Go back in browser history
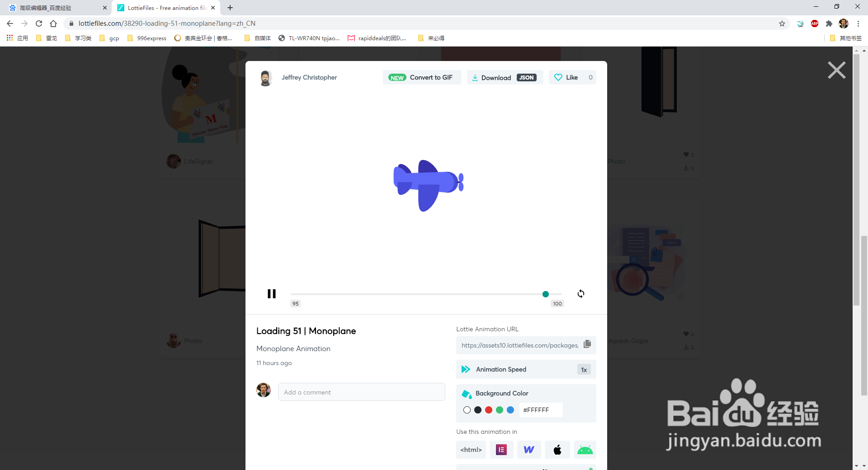868x470 pixels. coord(10,23)
